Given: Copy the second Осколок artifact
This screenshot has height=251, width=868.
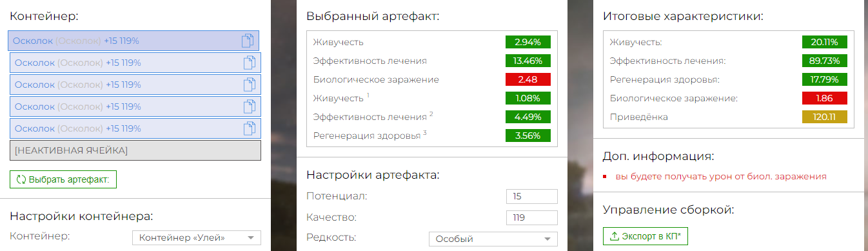Looking at the screenshot, I should pos(250,63).
